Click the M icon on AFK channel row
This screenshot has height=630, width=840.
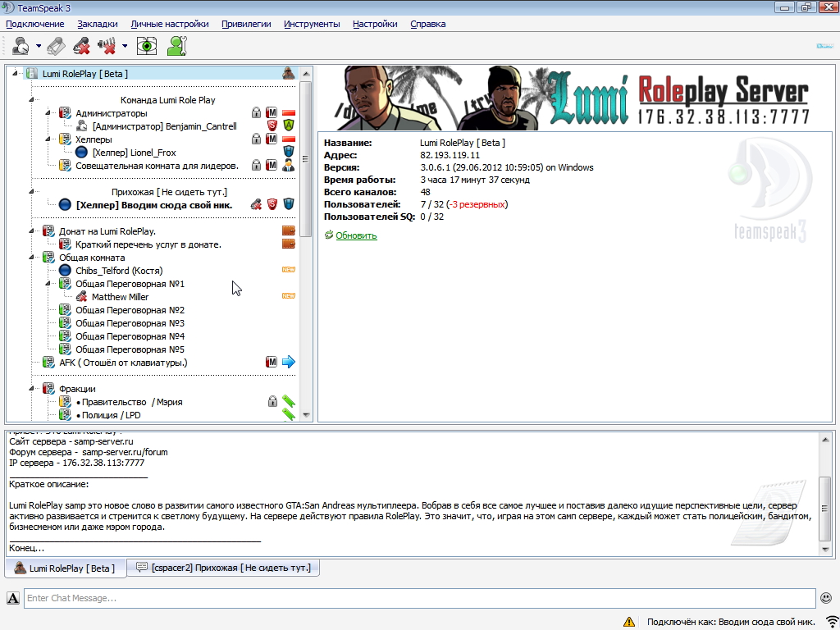(x=272, y=362)
